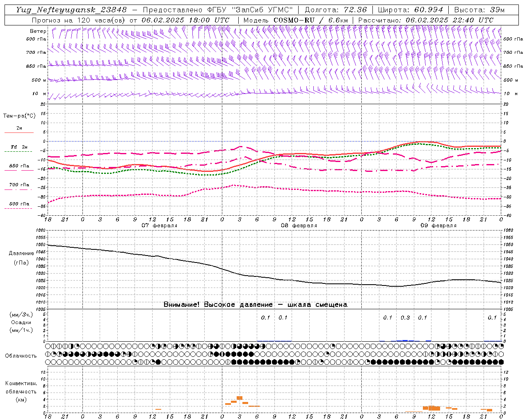Click the Модель COSMO-RU / 6.6км label
525x420 pixels.
click(295, 20)
